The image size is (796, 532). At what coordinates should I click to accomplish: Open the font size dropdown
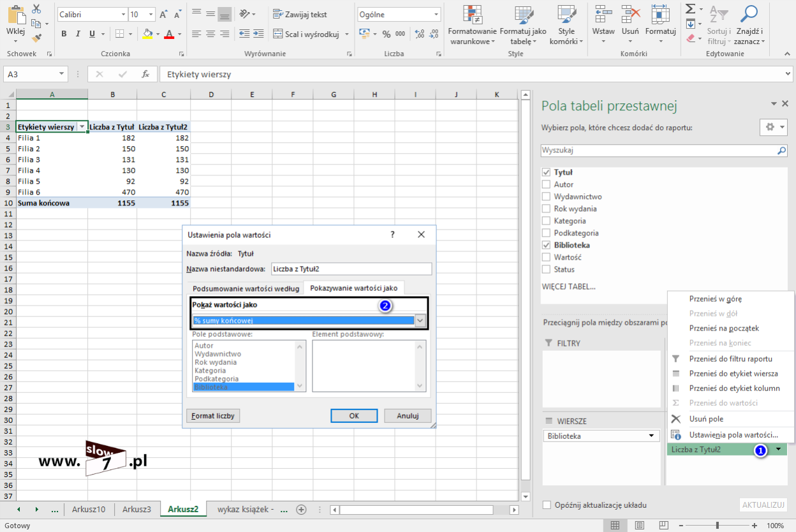(151, 14)
